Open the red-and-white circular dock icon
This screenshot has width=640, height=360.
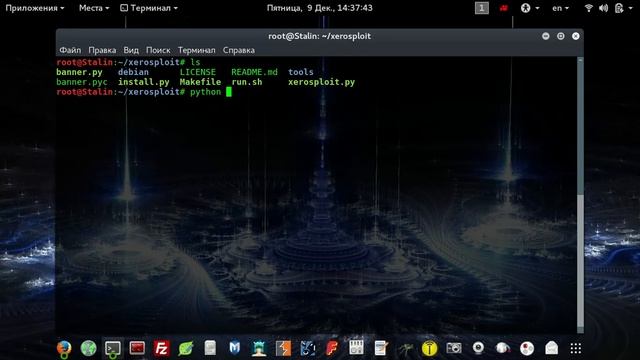[x=527, y=348]
